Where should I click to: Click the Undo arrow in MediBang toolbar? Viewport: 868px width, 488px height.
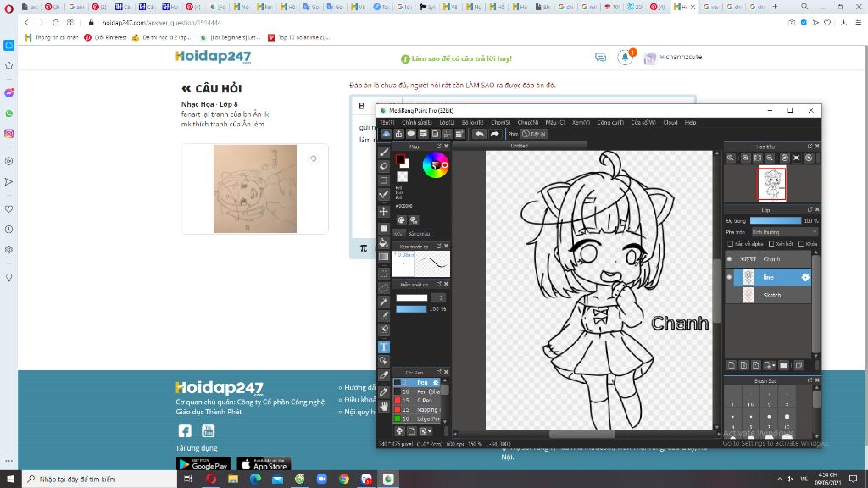tap(480, 134)
